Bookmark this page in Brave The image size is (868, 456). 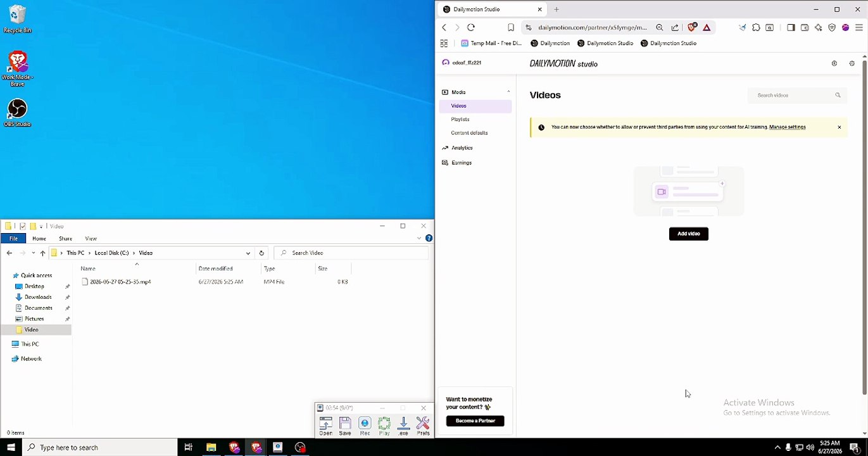click(510, 27)
